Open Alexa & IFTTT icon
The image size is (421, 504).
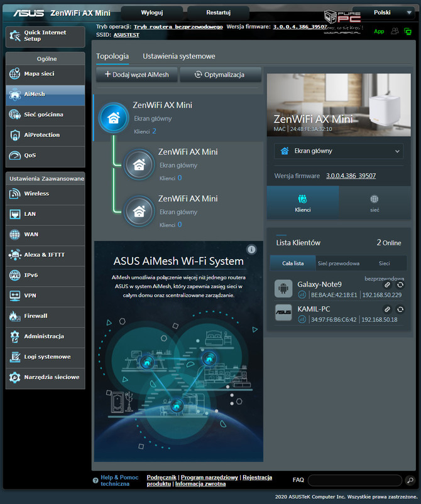(15, 255)
